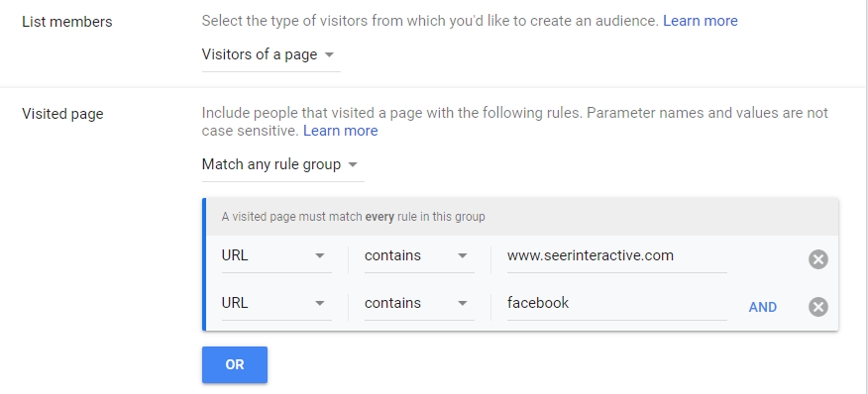Click the List members section label
868x394 pixels.
pyautogui.click(x=67, y=22)
